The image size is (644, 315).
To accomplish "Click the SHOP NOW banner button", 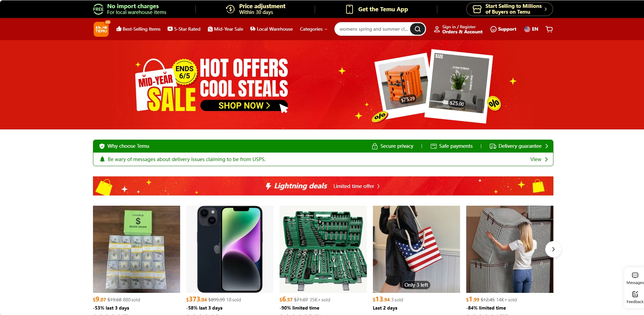I will tap(244, 106).
